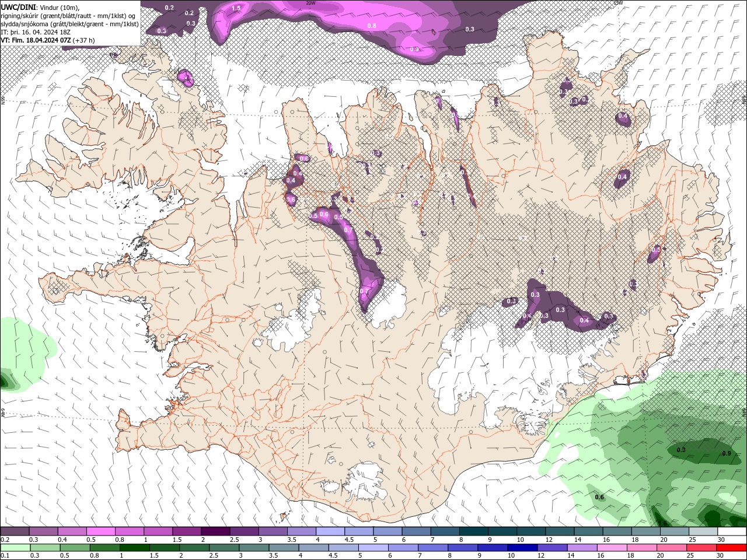Click rain legend label '0.1'

5,555
